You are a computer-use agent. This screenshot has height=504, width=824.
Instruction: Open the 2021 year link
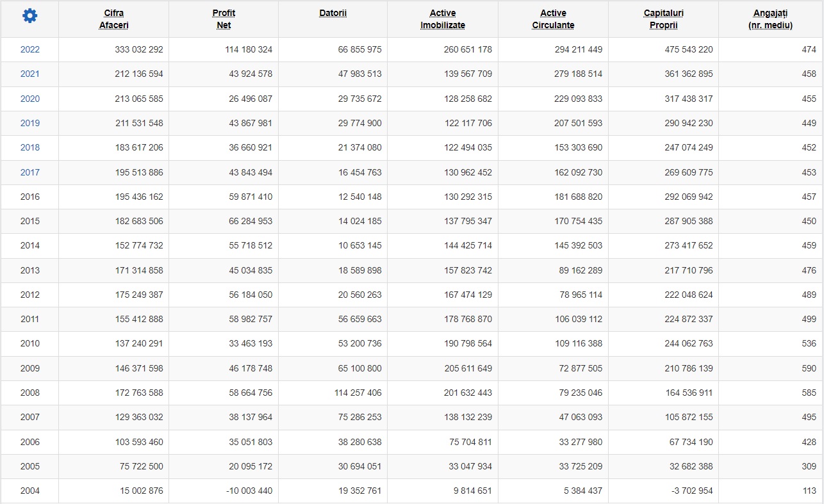[29, 74]
